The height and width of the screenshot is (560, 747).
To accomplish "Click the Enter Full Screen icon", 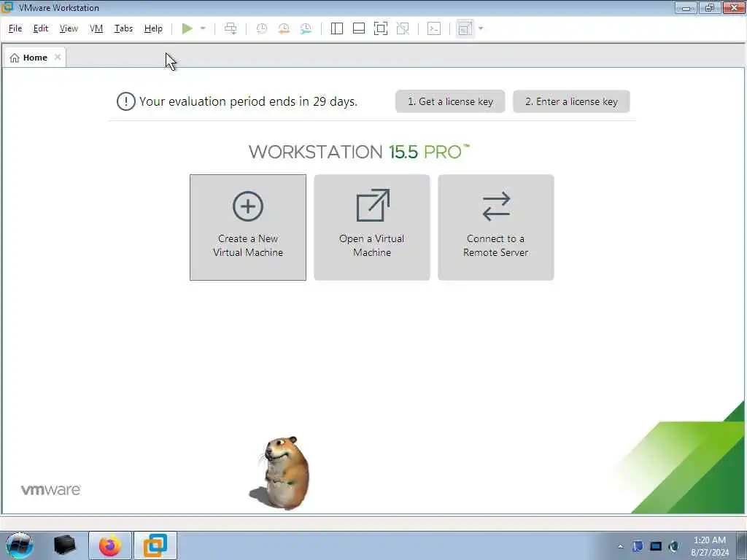I will 381,28.
